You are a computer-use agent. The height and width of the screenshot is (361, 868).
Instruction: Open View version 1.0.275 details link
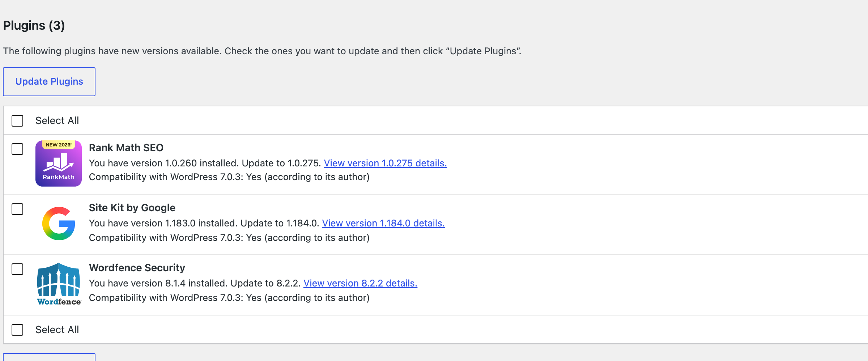385,163
